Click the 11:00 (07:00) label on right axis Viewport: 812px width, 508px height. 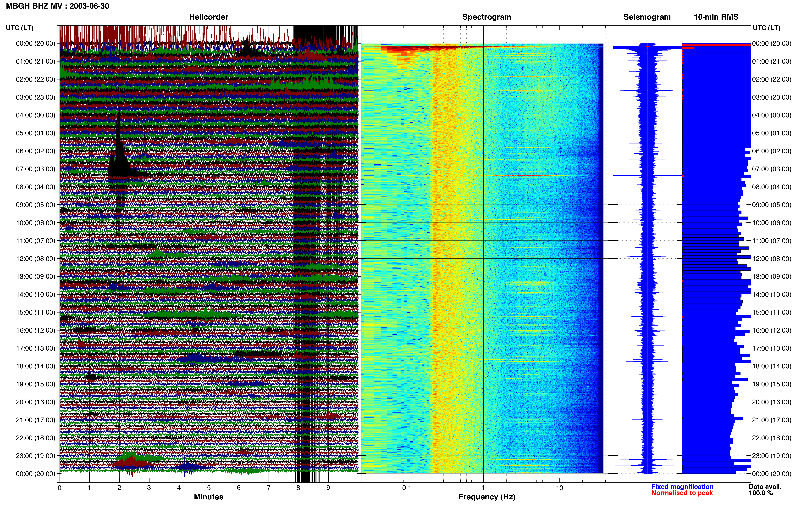pyautogui.click(x=772, y=240)
